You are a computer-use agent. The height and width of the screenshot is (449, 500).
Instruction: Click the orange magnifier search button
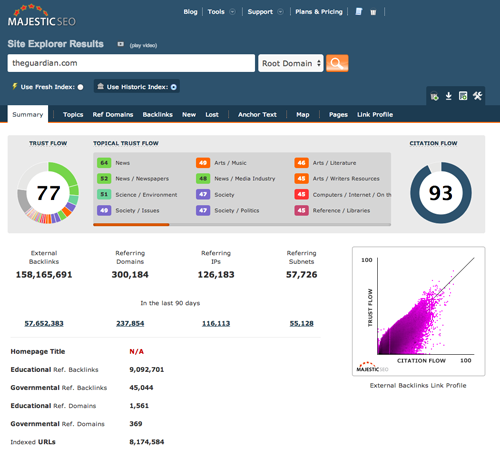click(337, 63)
